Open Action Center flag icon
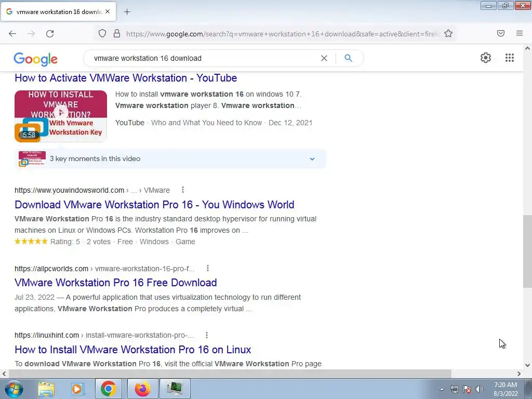 (x=467, y=389)
